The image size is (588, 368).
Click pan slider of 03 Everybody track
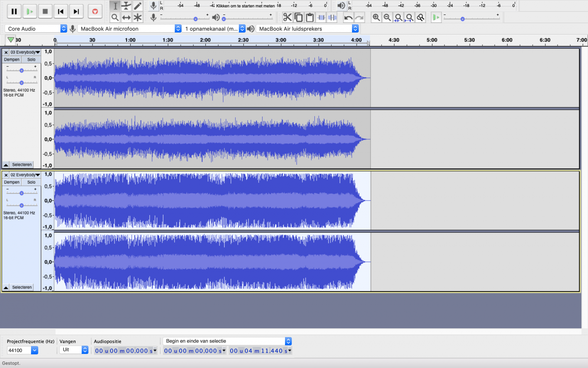point(22,82)
